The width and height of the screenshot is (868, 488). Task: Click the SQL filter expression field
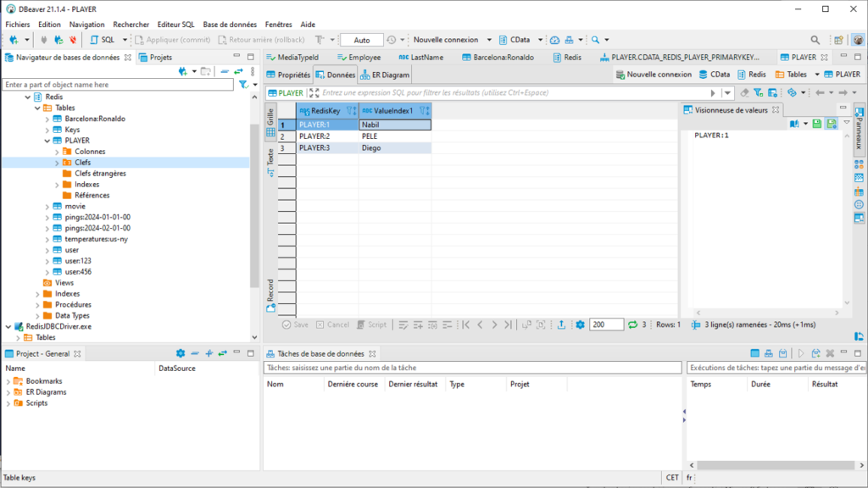[x=515, y=93]
